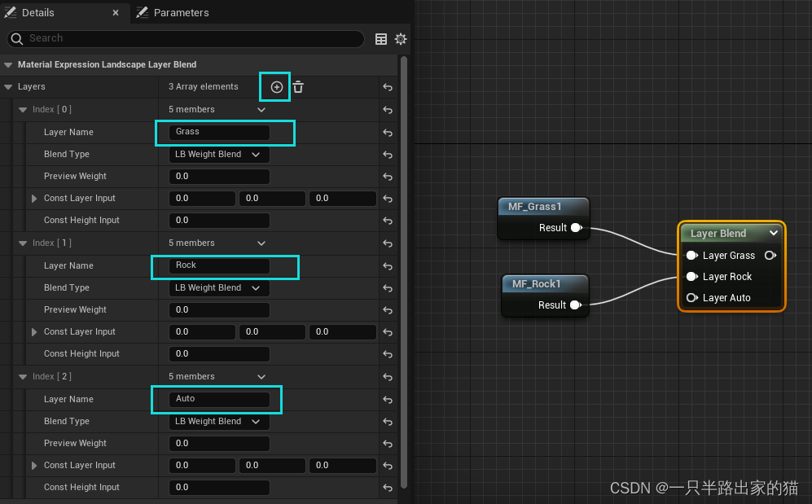Screen dimensions: 812x504
Task: Select the Layer Blend node title
Action: point(718,234)
